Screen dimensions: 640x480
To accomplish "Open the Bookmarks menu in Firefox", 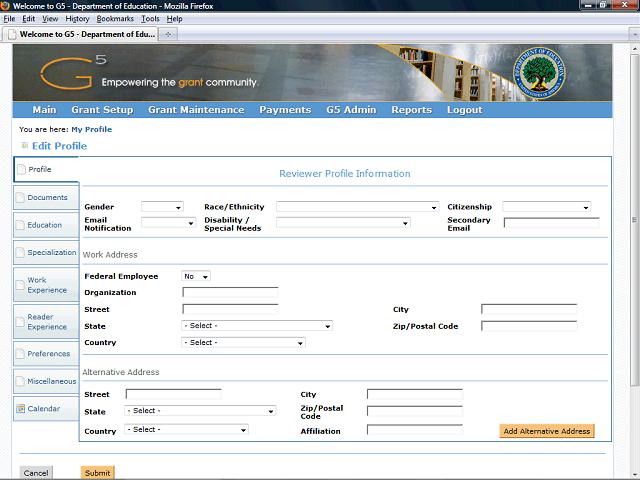I will click(115, 19).
